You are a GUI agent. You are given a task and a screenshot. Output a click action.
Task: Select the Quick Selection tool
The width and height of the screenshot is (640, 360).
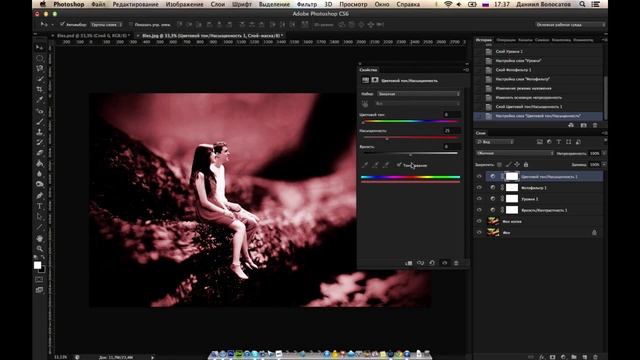[x=40, y=79]
